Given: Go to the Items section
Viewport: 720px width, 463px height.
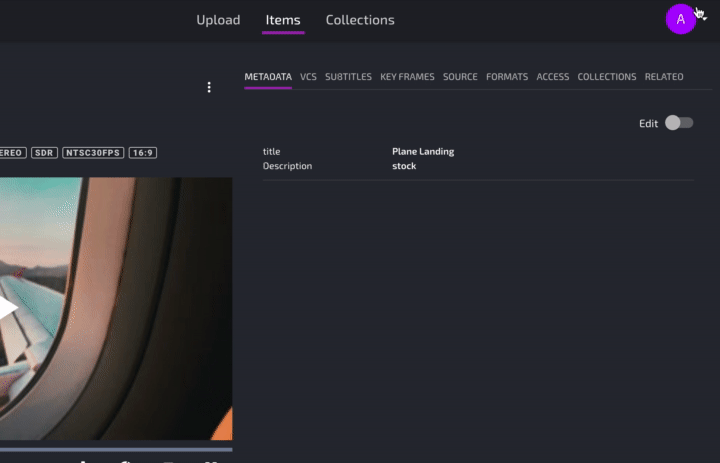Looking at the screenshot, I should (283, 20).
